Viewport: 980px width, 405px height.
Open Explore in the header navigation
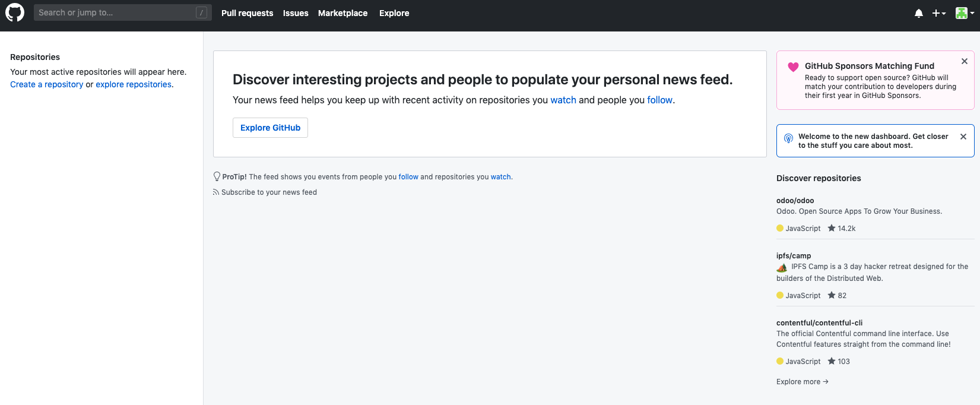(x=394, y=13)
